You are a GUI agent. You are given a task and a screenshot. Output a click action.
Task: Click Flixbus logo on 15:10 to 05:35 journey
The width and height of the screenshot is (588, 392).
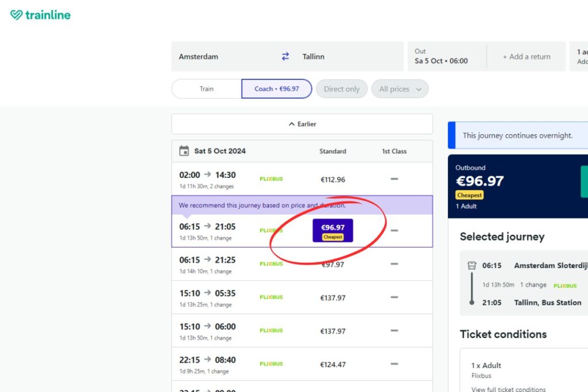coord(271,297)
